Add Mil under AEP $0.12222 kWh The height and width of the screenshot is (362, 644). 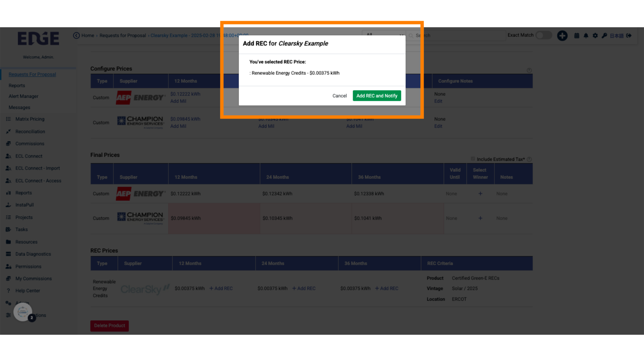pos(178,101)
